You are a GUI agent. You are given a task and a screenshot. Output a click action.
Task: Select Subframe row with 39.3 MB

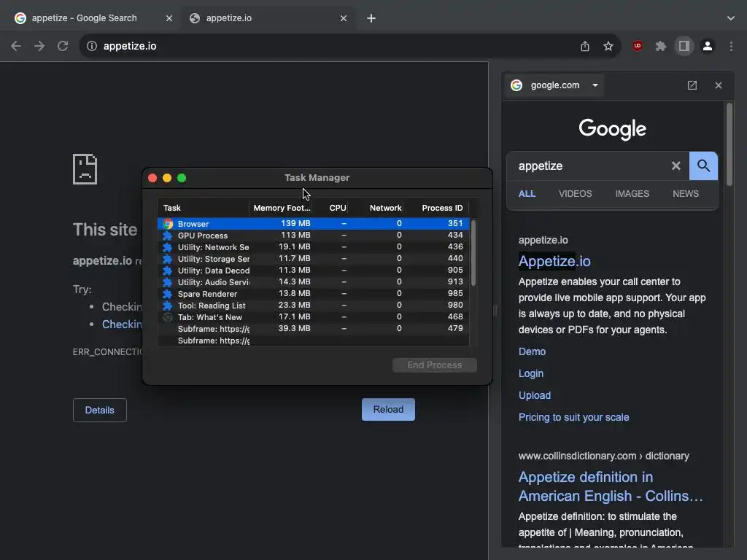coord(313,329)
